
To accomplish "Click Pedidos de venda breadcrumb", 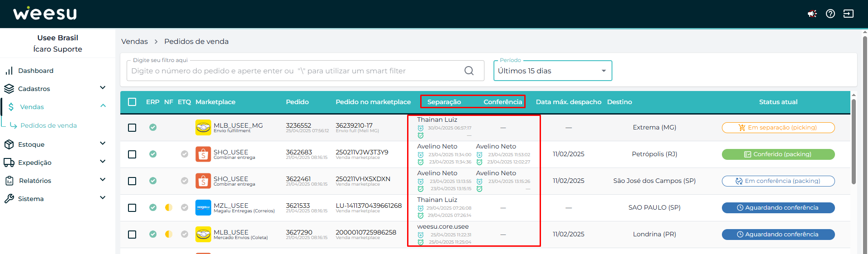I will pyautogui.click(x=196, y=41).
